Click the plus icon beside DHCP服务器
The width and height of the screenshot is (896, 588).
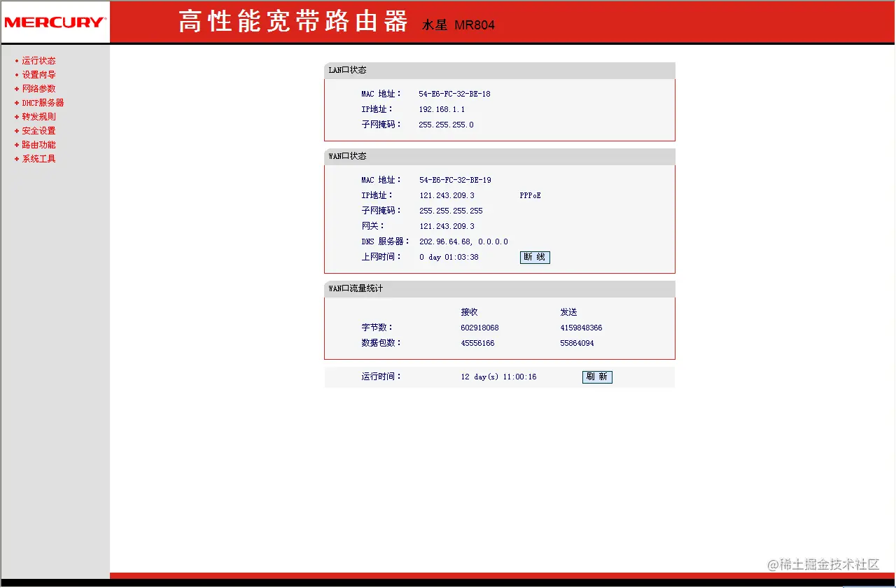pyautogui.click(x=17, y=102)
